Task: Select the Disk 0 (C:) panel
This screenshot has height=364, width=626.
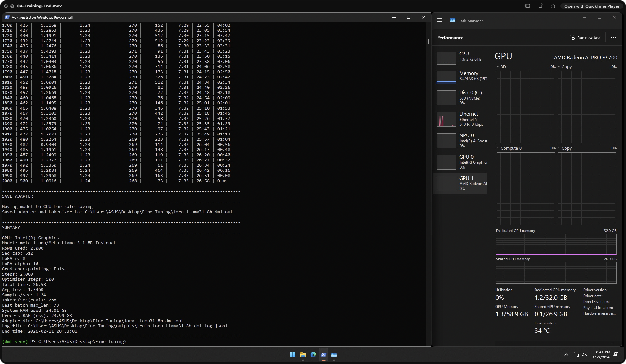Action: [461, 98]
